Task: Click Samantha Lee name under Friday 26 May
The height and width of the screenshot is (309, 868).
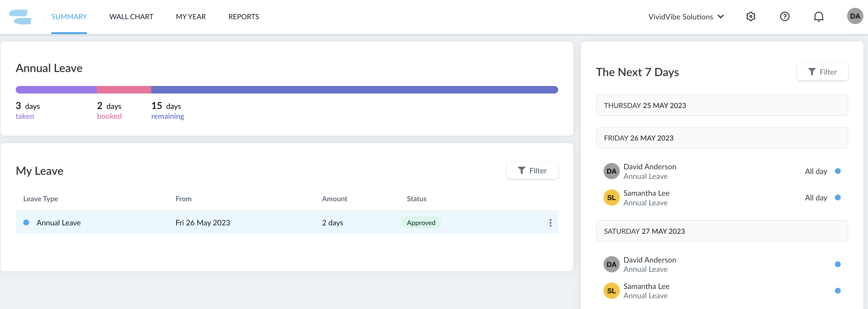Action: (x=646, y=193)
